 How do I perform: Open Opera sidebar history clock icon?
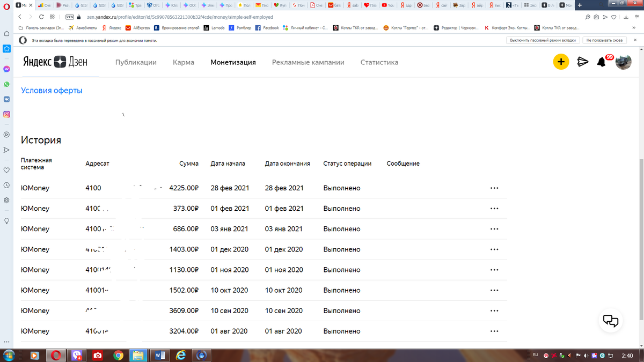6,185
